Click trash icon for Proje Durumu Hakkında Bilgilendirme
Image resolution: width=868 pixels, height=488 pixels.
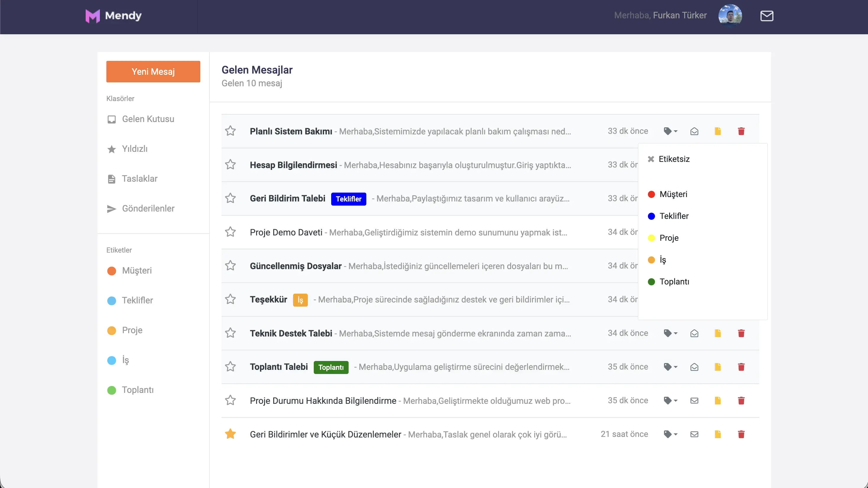click(x=741, y=400)
